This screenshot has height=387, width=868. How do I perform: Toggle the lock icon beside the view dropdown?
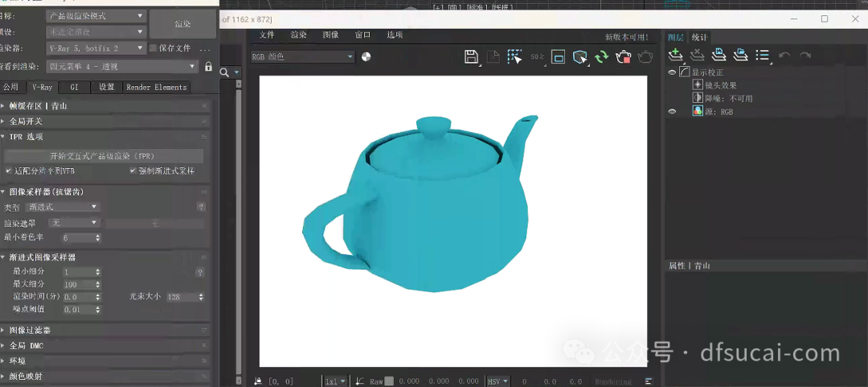tap(208, 67)
